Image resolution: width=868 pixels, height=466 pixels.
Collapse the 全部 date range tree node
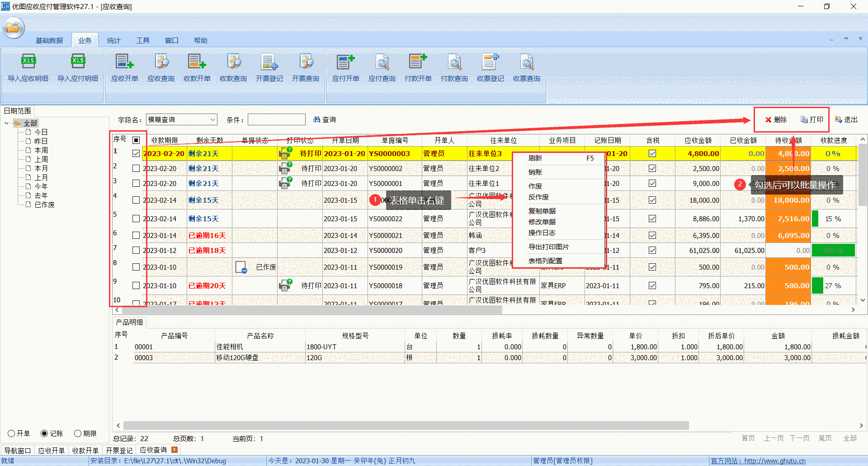(6, 123)
